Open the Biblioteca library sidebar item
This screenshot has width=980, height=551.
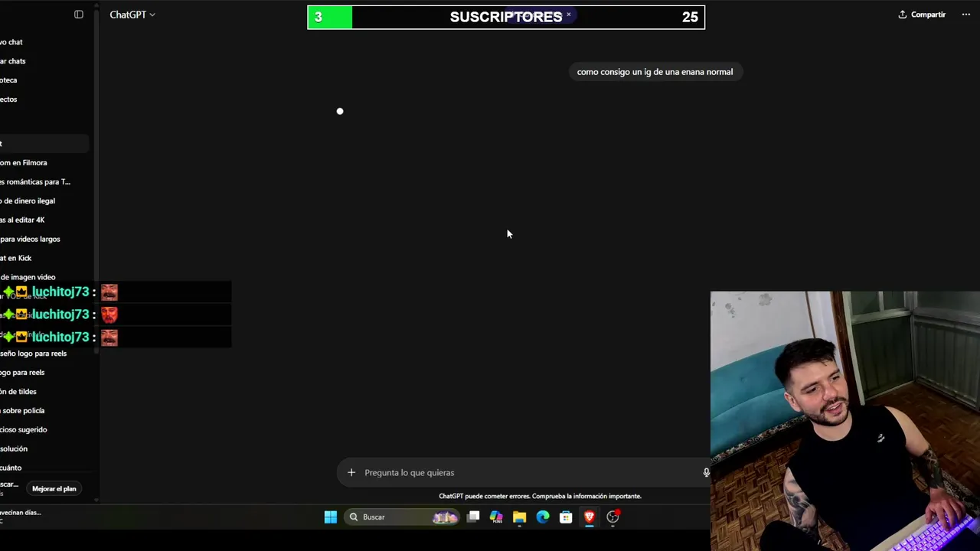click(x=9, y=80)
